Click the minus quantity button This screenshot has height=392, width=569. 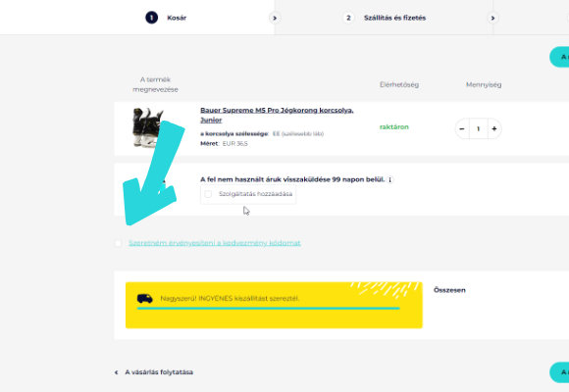(x=462, y=128)
